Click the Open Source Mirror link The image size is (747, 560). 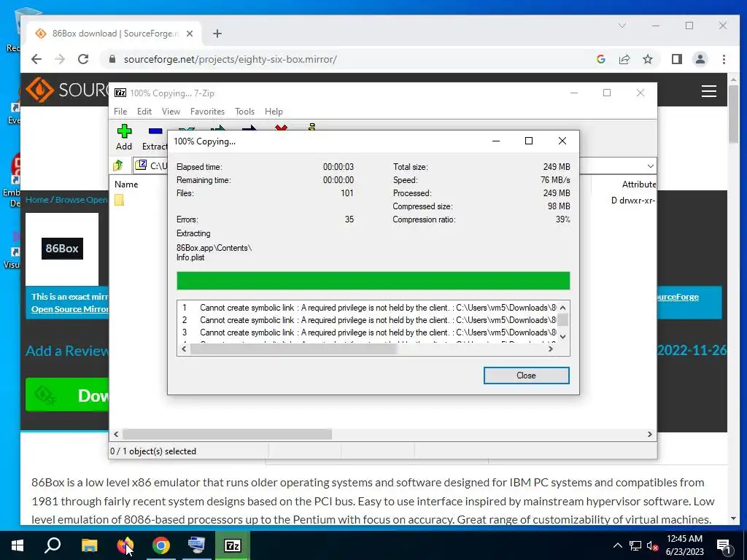[x=69, y=309]
